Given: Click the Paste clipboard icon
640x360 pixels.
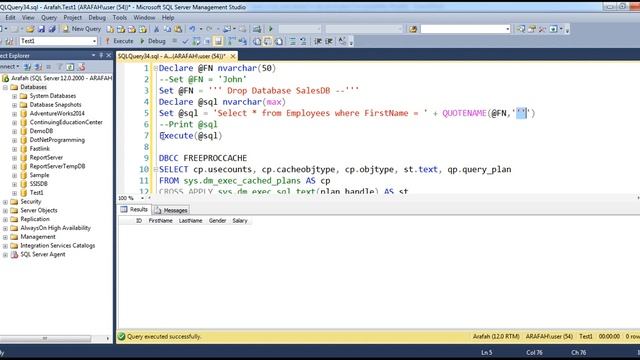Looking at the screenshot, I should (178, 29).
